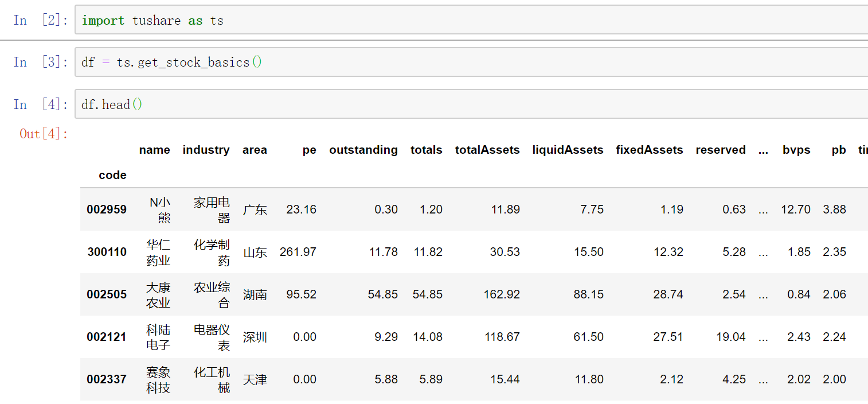This screenshot has width=868, height=404.
Task: Select stock code 300110
Action: pos(107,252)
